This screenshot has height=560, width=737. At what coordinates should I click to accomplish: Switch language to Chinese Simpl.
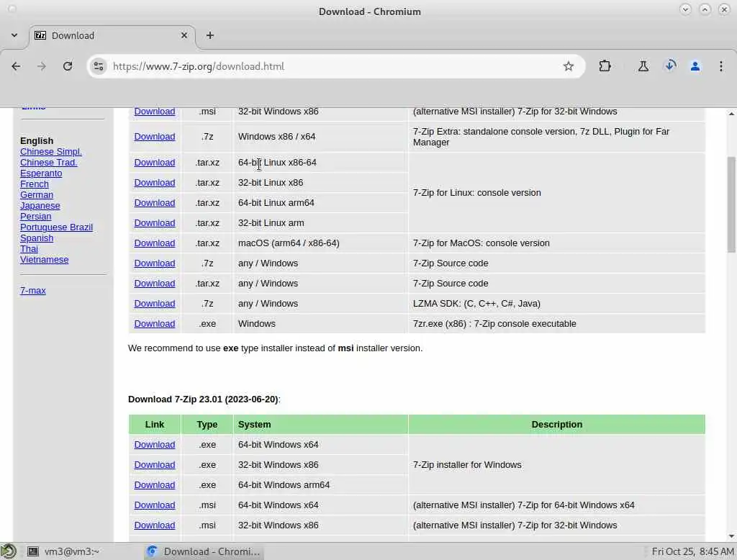coord(51,151)
